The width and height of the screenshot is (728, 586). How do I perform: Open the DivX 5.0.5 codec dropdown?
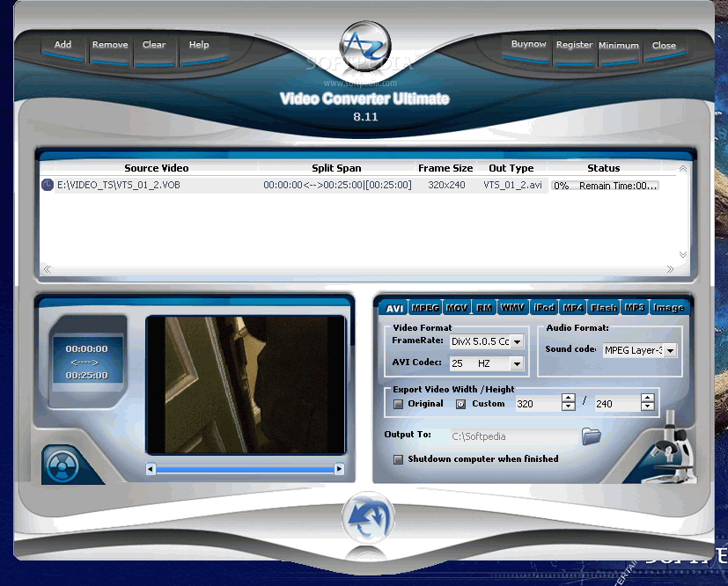tap(517, 341)
